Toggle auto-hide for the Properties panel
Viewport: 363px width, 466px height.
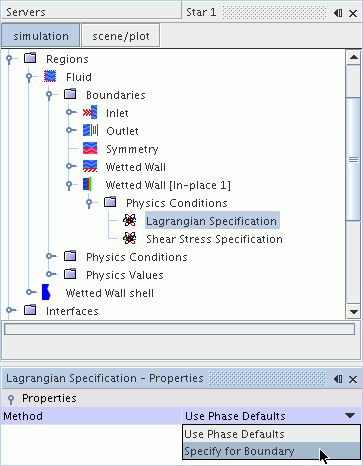[x=338, y=379]
